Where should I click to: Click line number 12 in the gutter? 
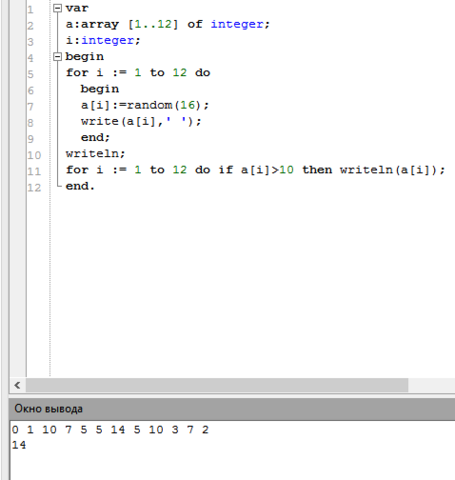(x=34, y=188)
